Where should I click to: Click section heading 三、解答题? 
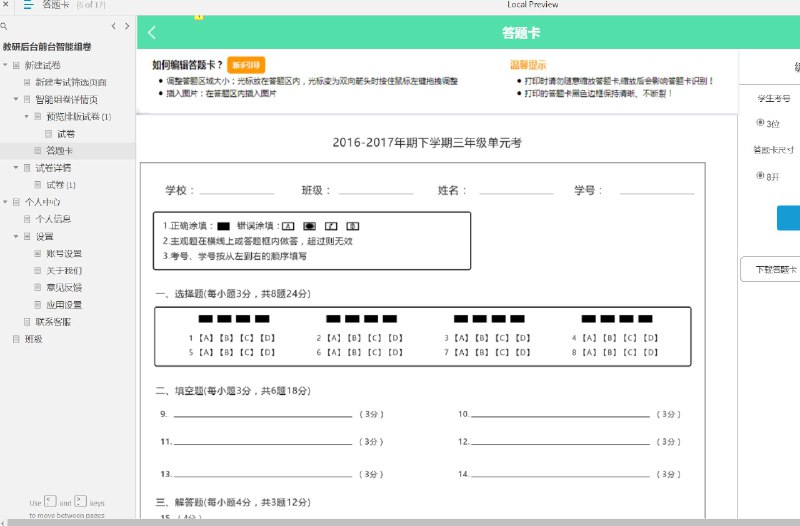pos(233,503)
